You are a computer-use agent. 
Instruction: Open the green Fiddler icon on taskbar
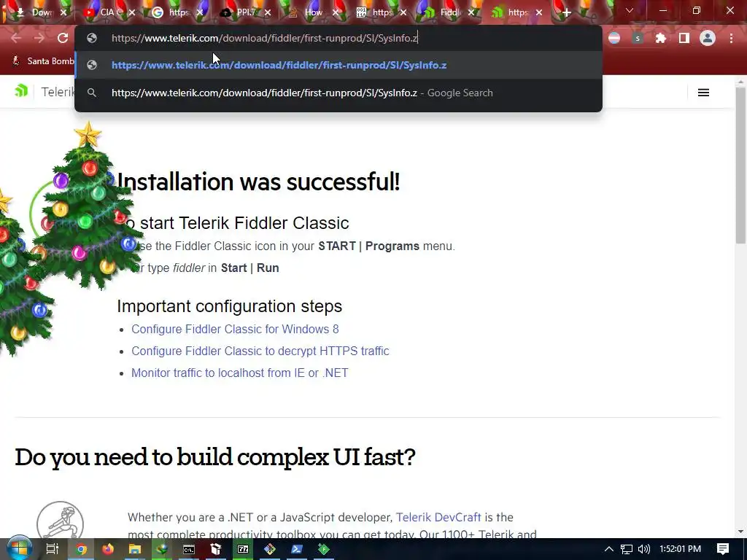(323, 549)
